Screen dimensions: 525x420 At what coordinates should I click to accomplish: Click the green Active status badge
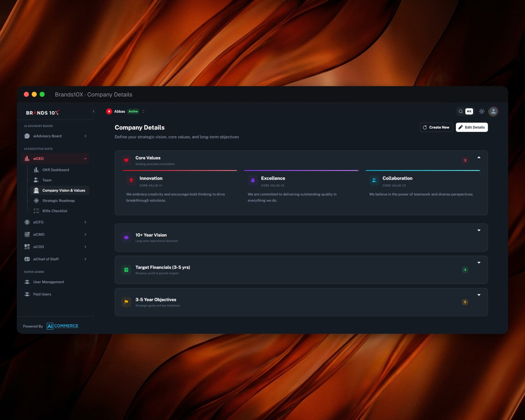coord(133,111)
